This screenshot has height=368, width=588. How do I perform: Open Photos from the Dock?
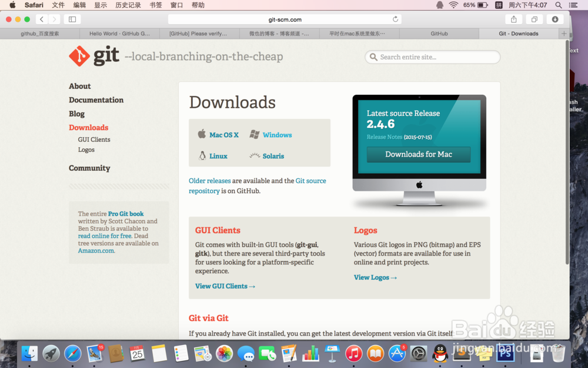(224, 354)
